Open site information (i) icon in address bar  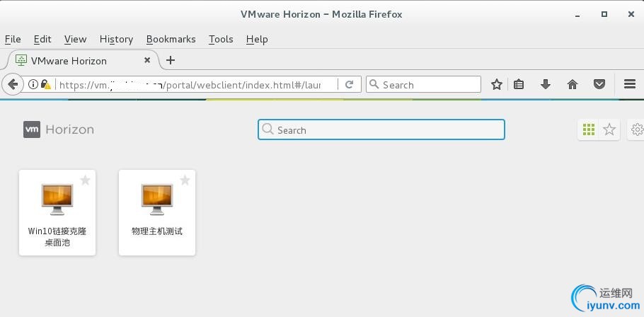(33, 84)
